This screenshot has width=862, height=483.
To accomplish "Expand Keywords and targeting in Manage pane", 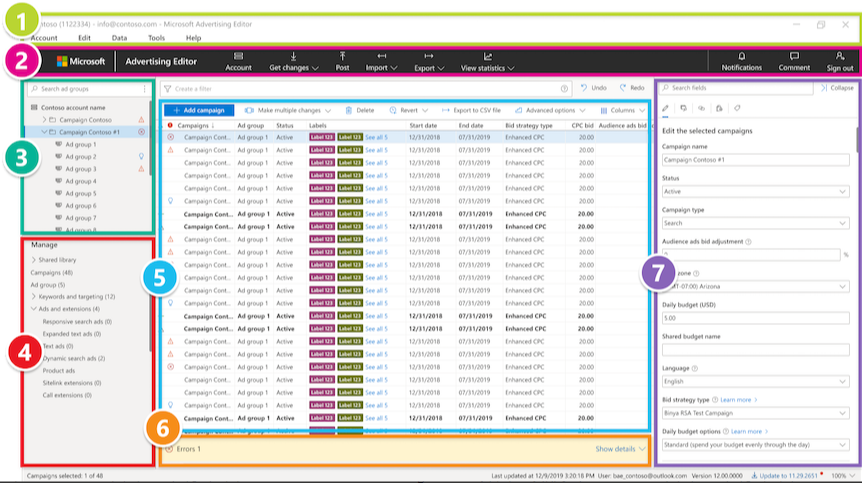I will tap(34, 297).
